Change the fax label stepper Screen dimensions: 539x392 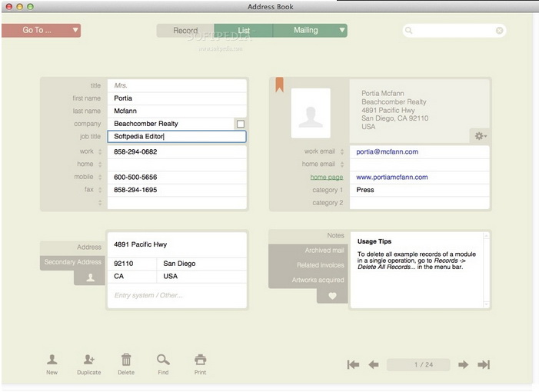(x=100, y=190)
